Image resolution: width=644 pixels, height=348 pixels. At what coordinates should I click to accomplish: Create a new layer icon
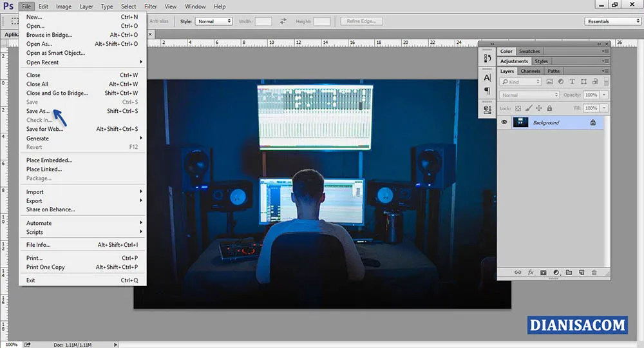coord(582,273)
